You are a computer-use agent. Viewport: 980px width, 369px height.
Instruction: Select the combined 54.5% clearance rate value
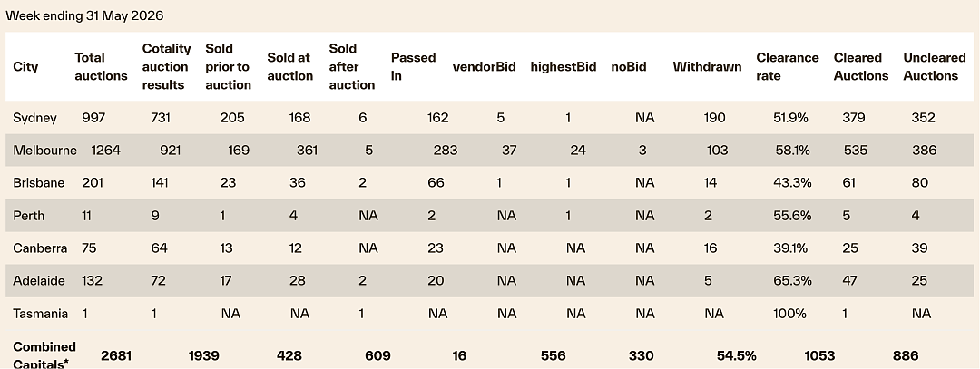pos(736,356)
